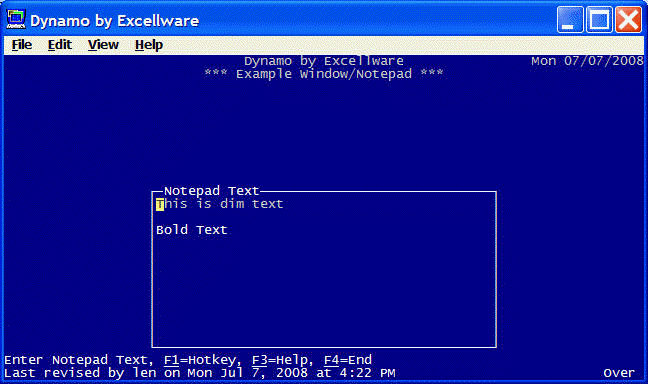Click the 'Enter Notepad Text,' prompt
The height and width of the screenshot is (384, 648).
(x=79, y=360)
